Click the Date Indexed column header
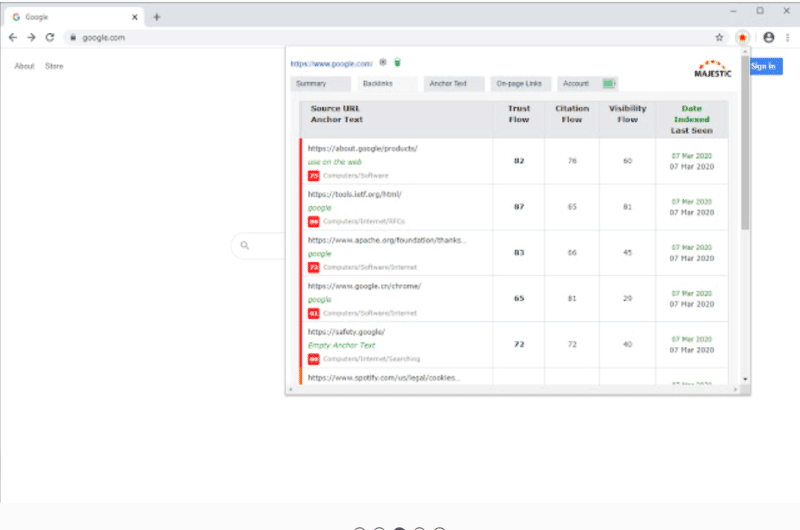This screenshot has width=800, height=530. coord(692,114)
